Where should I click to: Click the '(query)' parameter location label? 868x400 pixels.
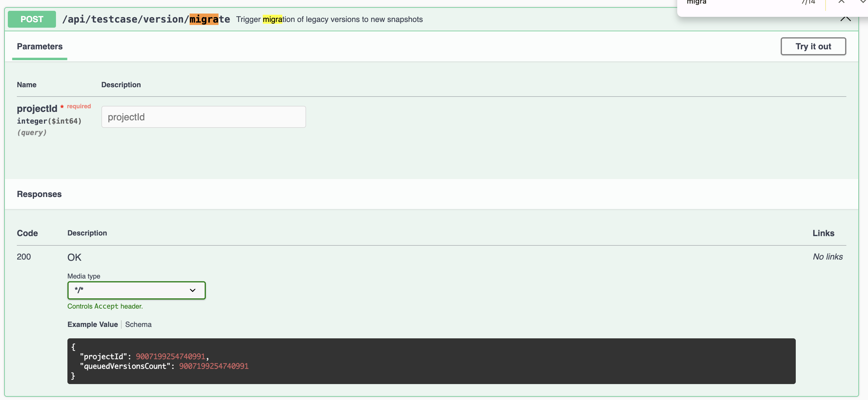(x=32, y=132)
